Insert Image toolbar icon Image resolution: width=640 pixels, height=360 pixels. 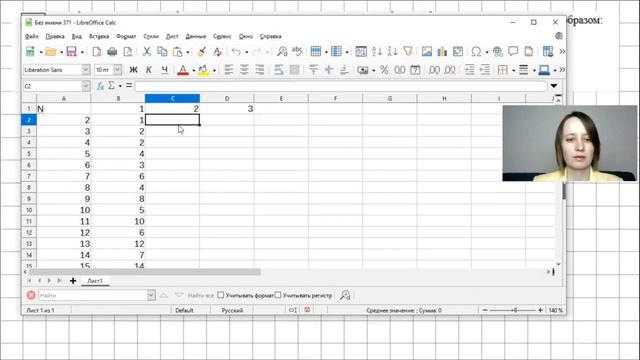coord(427,51)
